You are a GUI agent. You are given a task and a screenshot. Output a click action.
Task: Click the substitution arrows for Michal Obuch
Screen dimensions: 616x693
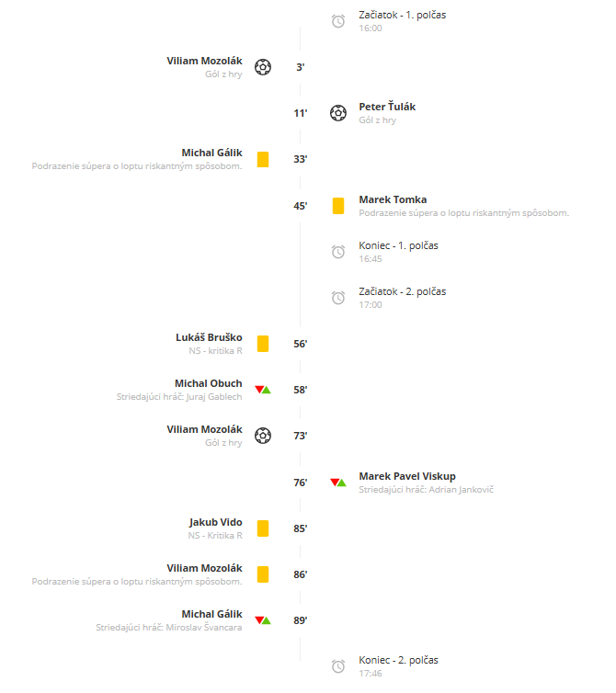coord(263,390)
